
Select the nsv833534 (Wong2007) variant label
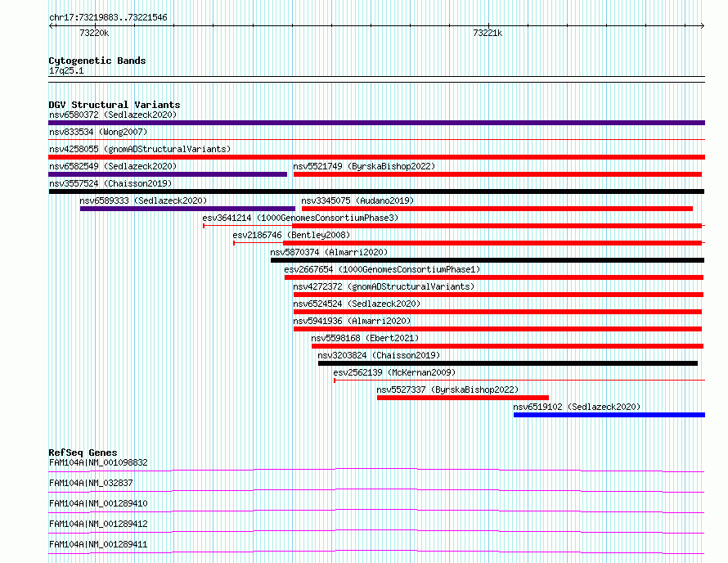click(98, 132)
